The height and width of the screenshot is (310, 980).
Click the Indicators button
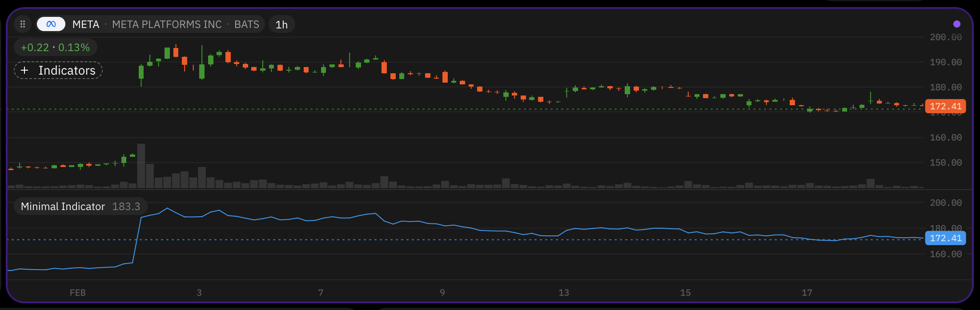(58, 70)
